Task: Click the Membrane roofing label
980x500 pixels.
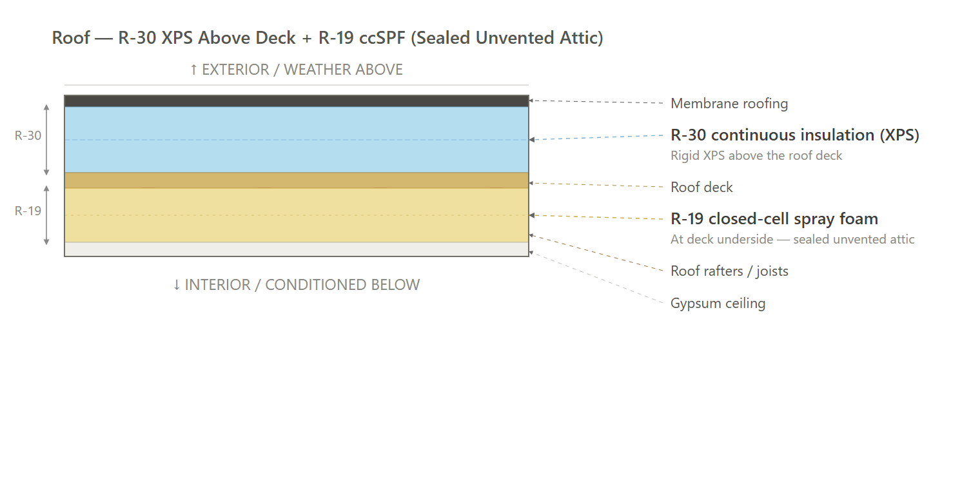Action: 729,103
